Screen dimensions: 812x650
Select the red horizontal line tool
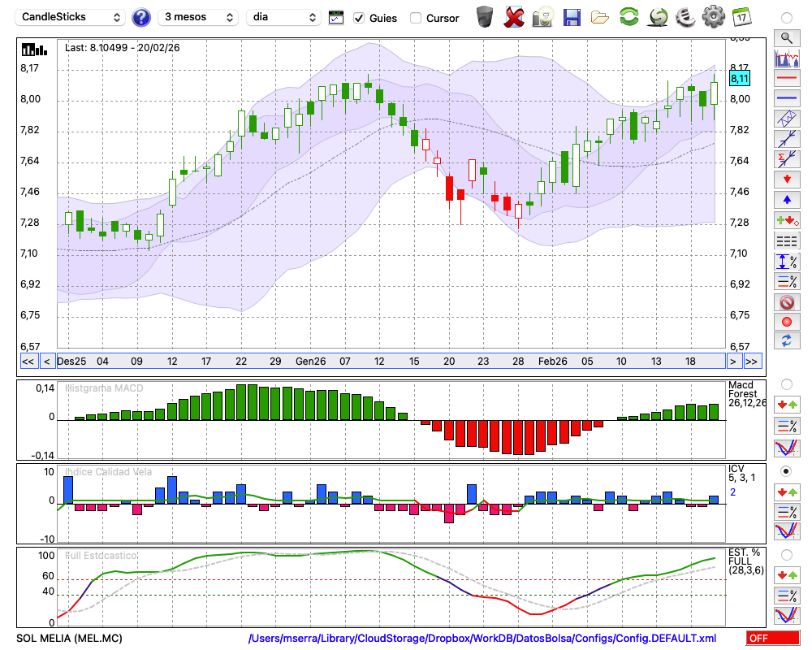tap(786, 79)
